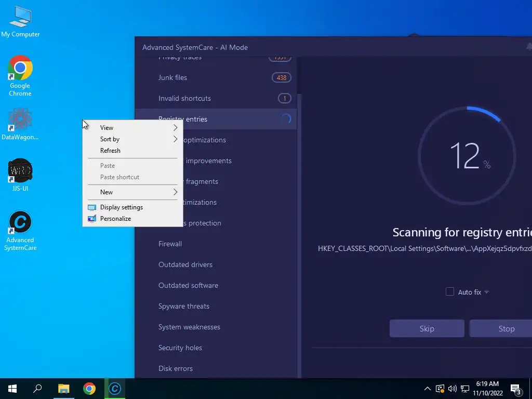532x399 pixels.
Task: Open Display settings from context menu
Action: click(132, 207)
